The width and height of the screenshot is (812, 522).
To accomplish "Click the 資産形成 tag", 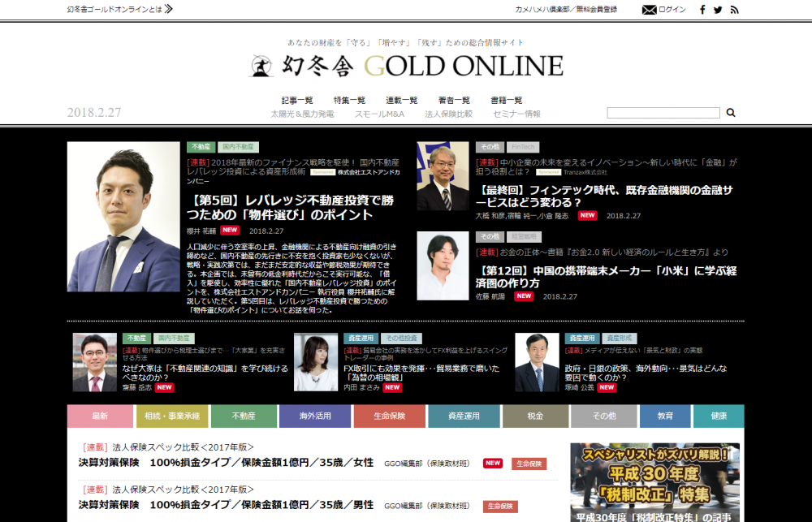I will [620, 339].
